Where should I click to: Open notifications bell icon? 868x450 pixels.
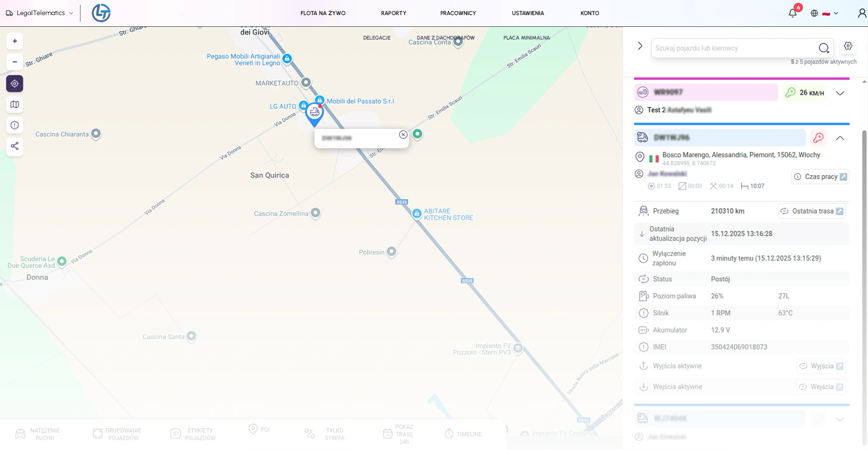(x=793, y=13)
